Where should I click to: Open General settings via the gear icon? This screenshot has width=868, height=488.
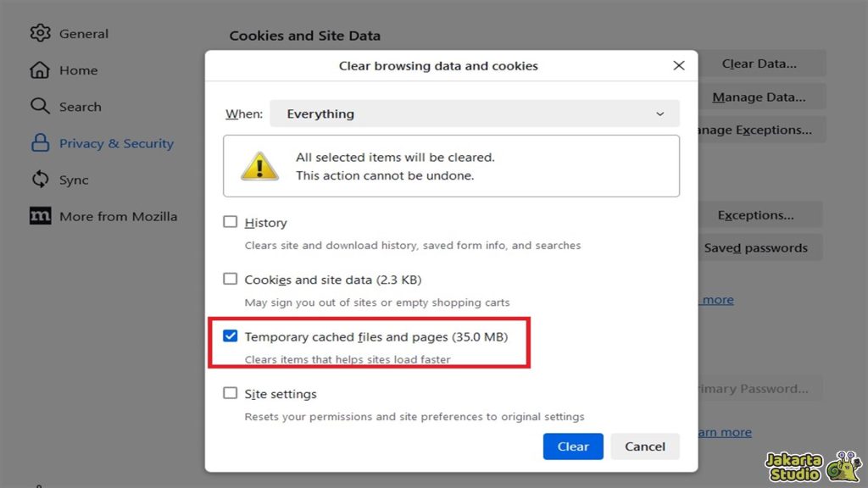pos(40,33)
